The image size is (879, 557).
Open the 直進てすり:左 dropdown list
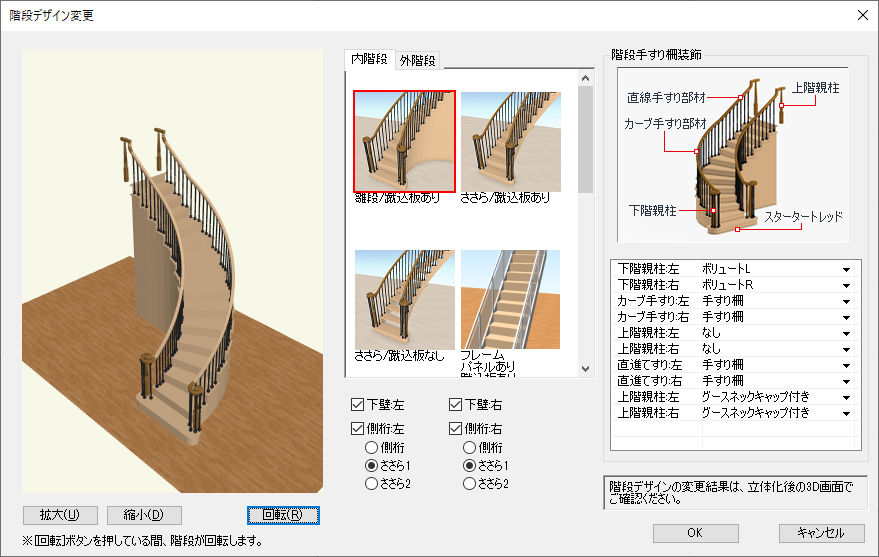tap(846, 365)
